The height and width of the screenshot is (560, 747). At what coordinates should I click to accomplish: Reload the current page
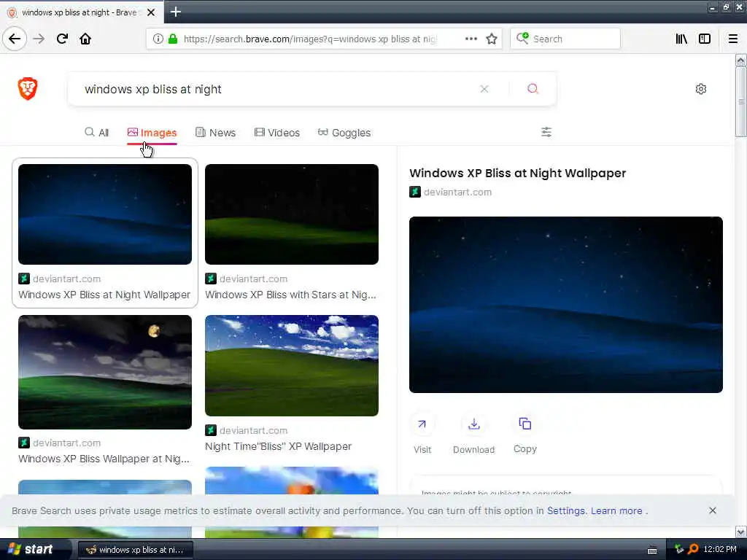click(x=62, y=39)
